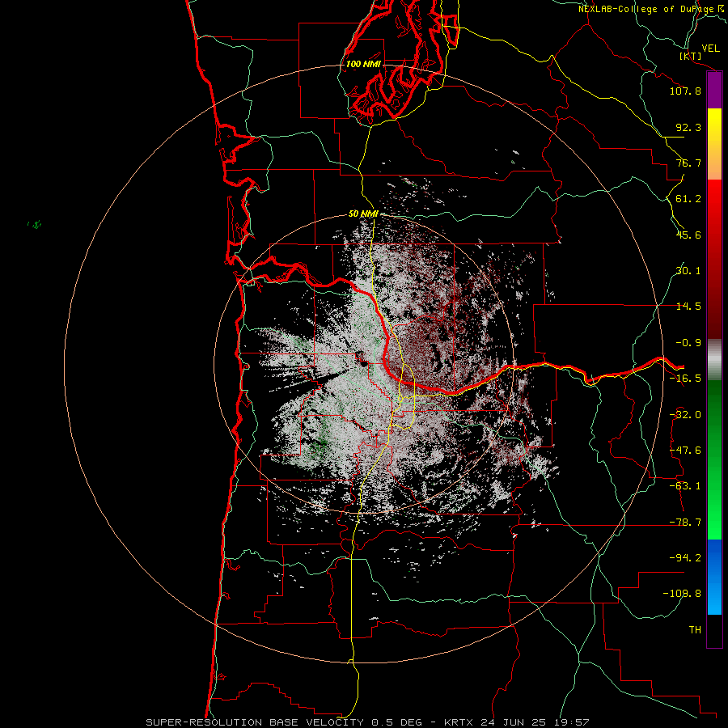Click the red segment of the color bar
Screen dimensions: 728x728
[x=714, y=259]
